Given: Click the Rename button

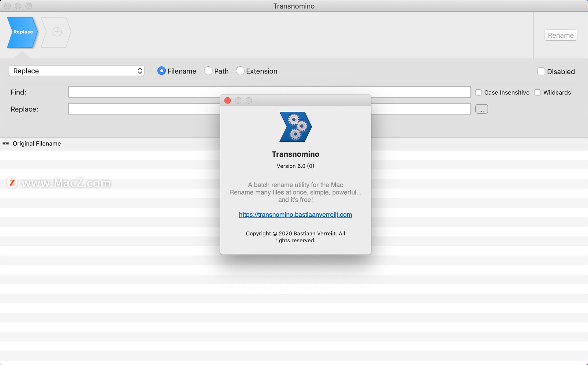Looking at the screenshot, I should click(560, 35).
